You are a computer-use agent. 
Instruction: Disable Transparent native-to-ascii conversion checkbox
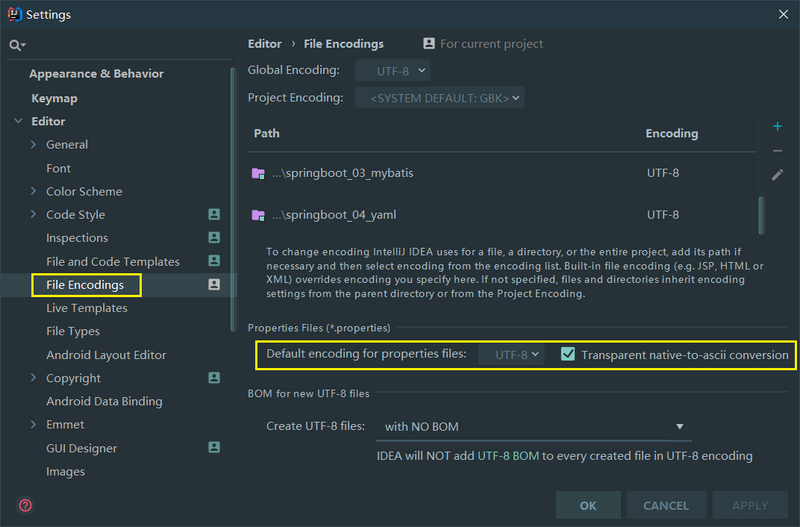[568, 355]
